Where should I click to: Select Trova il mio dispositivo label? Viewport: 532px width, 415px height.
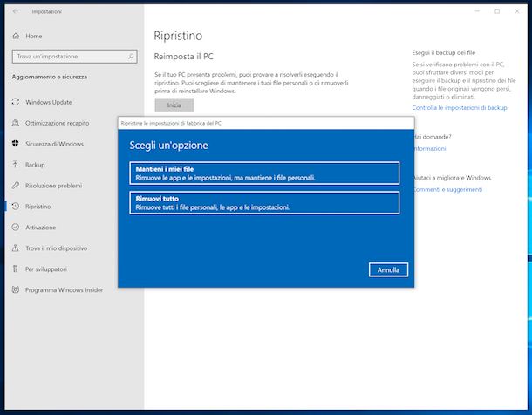pos(57,248)
